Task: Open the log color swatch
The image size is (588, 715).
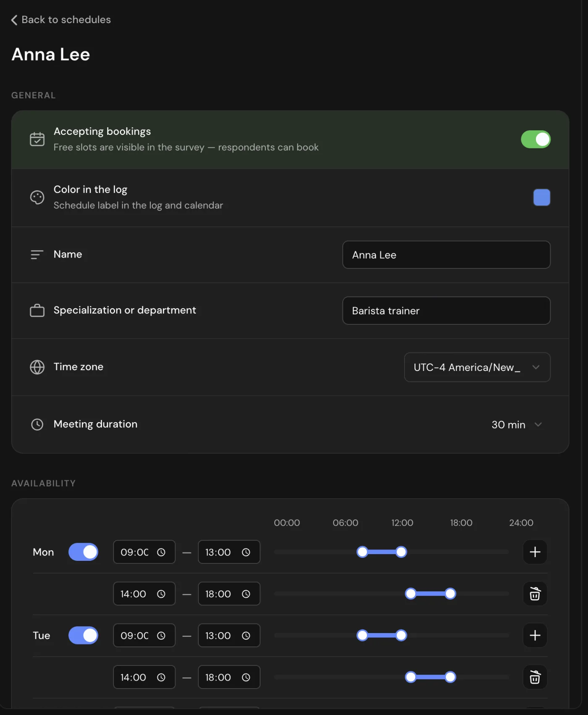Action: (541, 197)
